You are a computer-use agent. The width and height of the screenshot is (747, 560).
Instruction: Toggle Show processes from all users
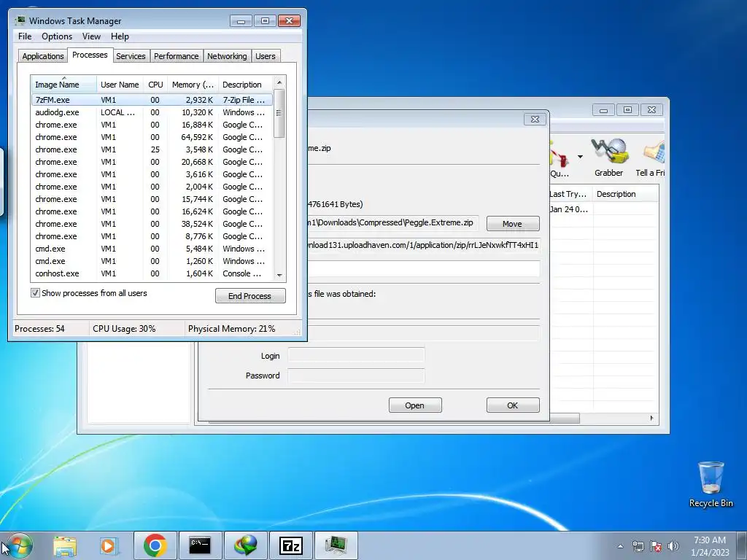click(35, 293)
